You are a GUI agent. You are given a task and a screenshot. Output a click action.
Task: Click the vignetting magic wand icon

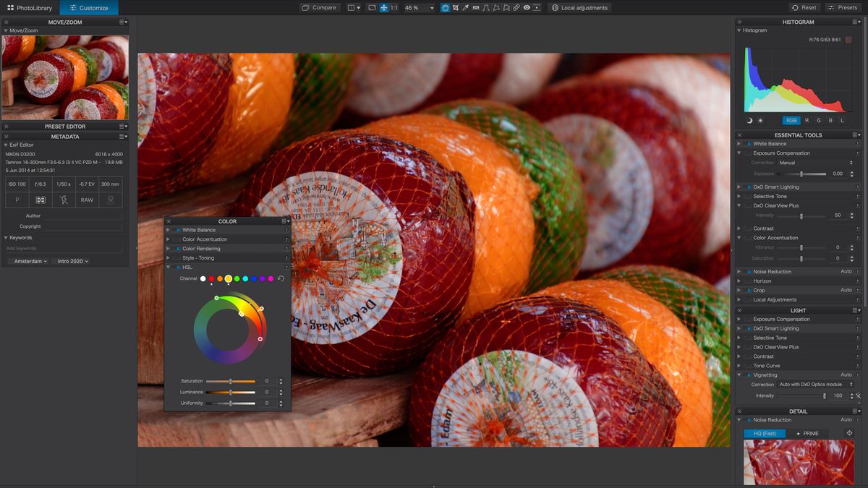tap(858, 395)
